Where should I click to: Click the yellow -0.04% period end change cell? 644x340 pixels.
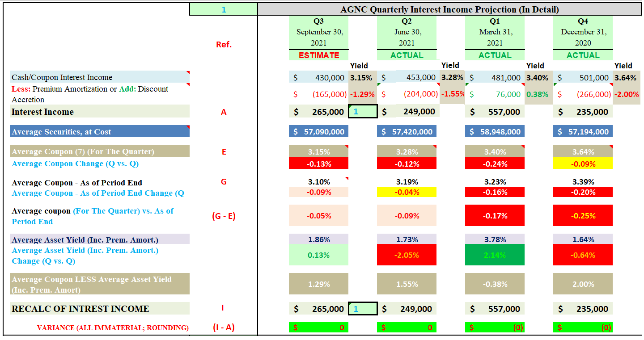[x=407, y=192]
